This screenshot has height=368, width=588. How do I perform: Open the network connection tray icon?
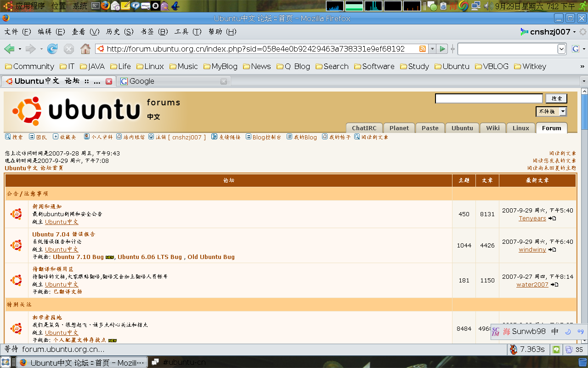(476, 6)
